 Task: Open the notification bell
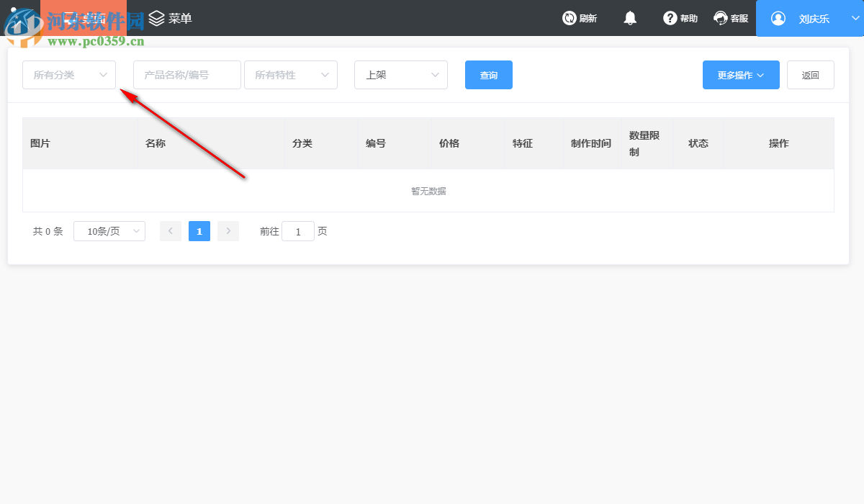point(630,18)
